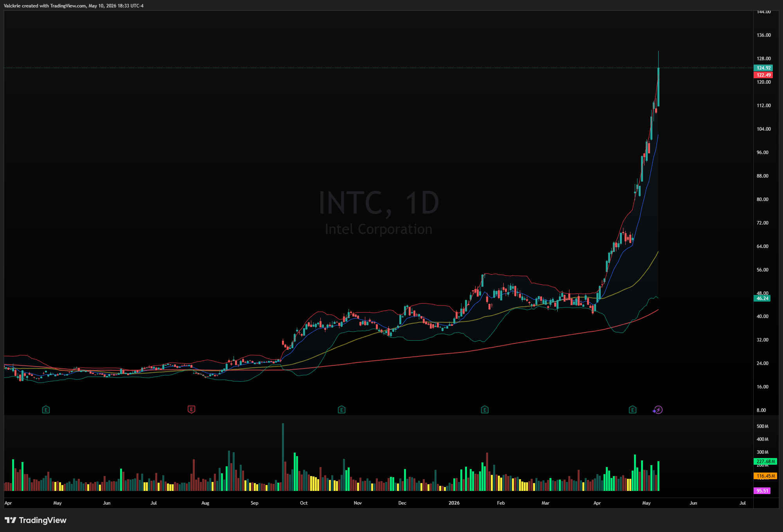Click the TradingView logo at bottom left
Image resolution: width=783 pixels, height=532 pixels.
click(x=36, y=520)
